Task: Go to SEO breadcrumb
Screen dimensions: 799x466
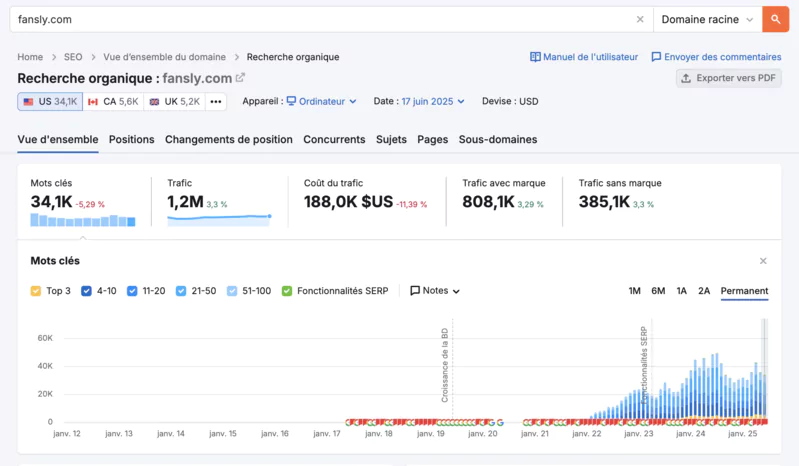Action: point(73,57)
